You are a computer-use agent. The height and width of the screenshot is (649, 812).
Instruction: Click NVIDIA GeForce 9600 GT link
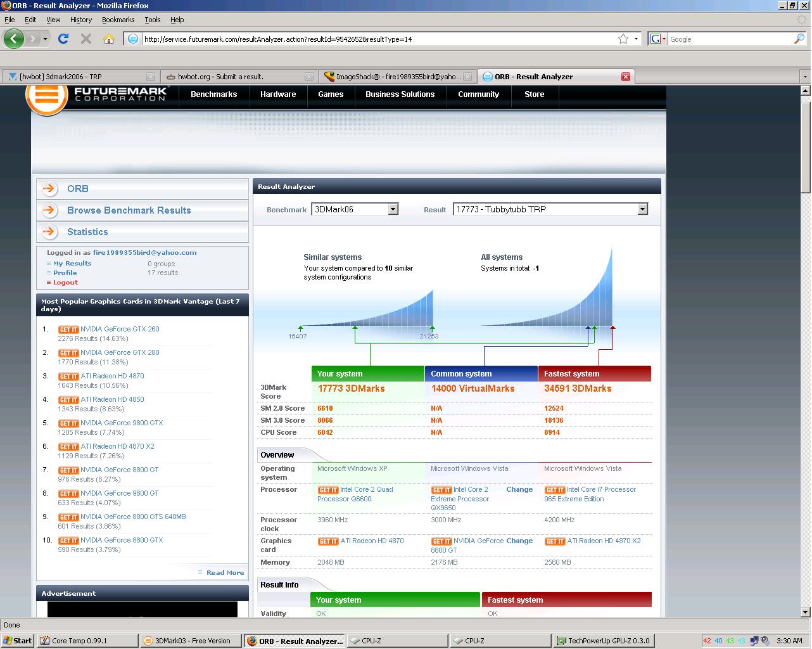click(x=120, y=494)
